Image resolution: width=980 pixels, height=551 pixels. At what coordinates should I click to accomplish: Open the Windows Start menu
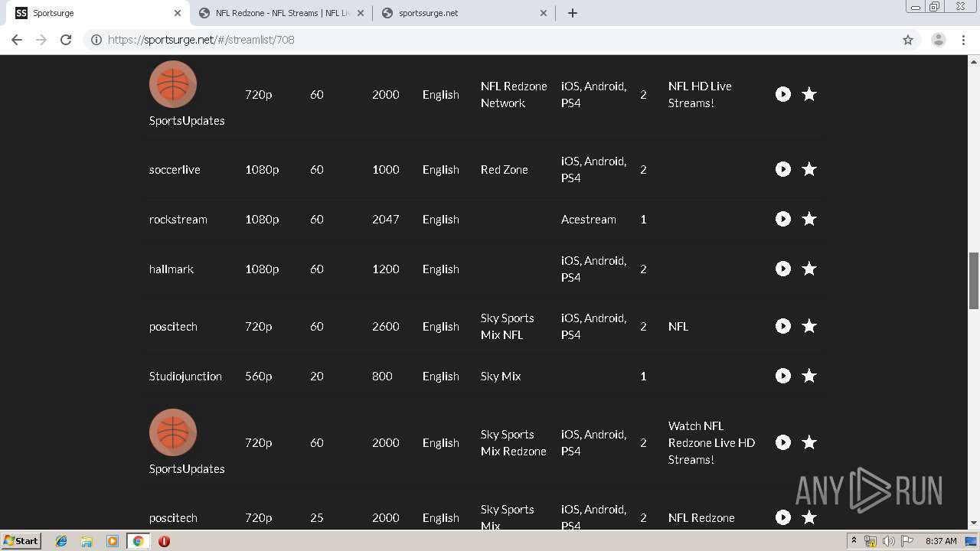tap(21, 541)
